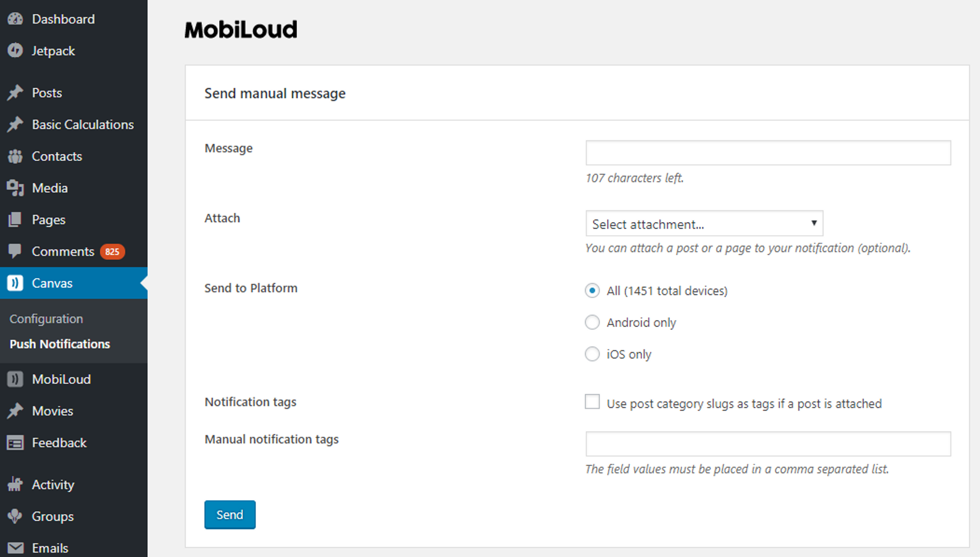Click the Canvas menu icon
This screenshot has height=557, width=980.
point(15,283)
